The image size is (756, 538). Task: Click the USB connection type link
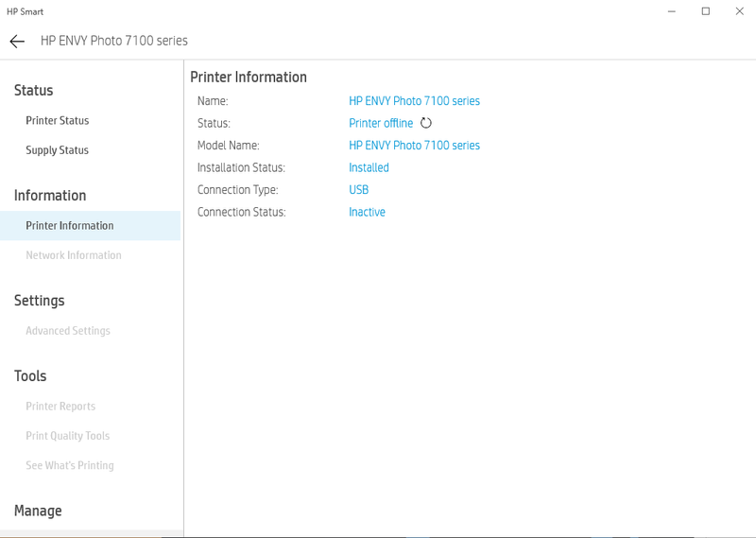tap(359, 190)
